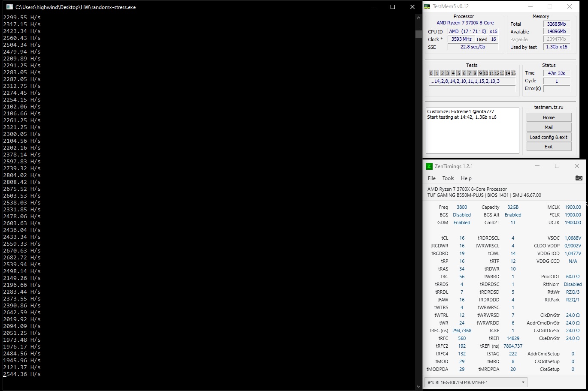This screenshot has width=588, height=391.
Task: Click the Freq value 3800 in ZenTimings
Action: 462,207
